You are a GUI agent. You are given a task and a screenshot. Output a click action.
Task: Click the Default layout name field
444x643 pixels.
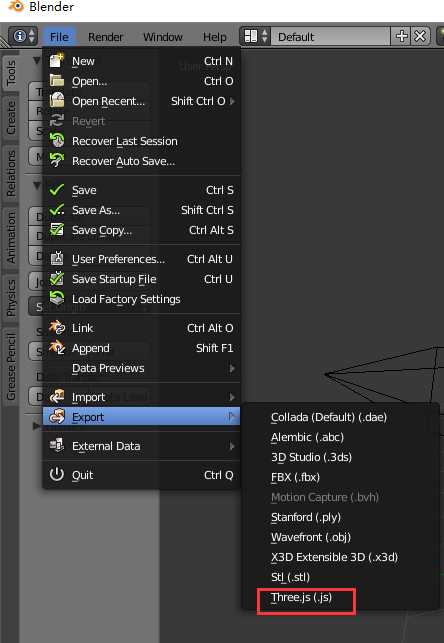[332, 36]
